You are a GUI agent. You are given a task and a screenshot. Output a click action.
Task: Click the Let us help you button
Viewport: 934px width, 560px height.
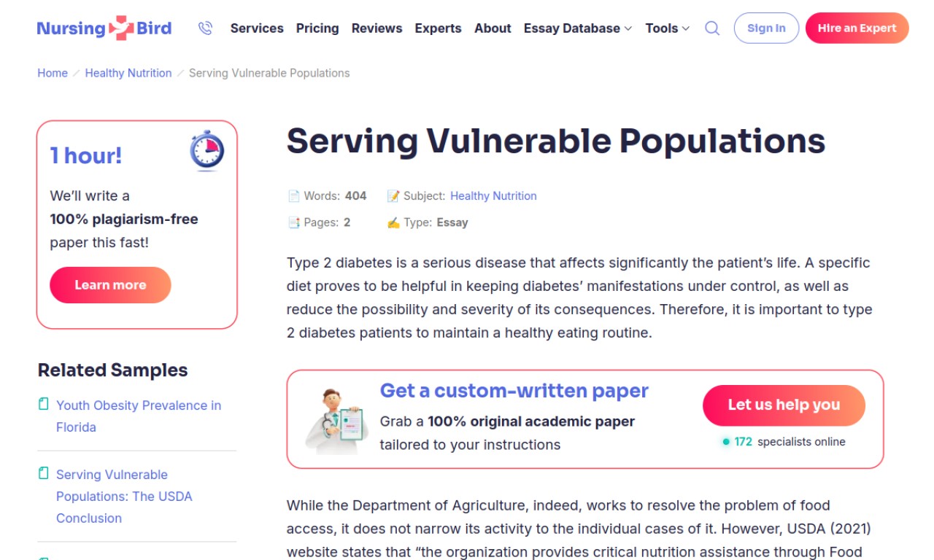coord(784,405)
